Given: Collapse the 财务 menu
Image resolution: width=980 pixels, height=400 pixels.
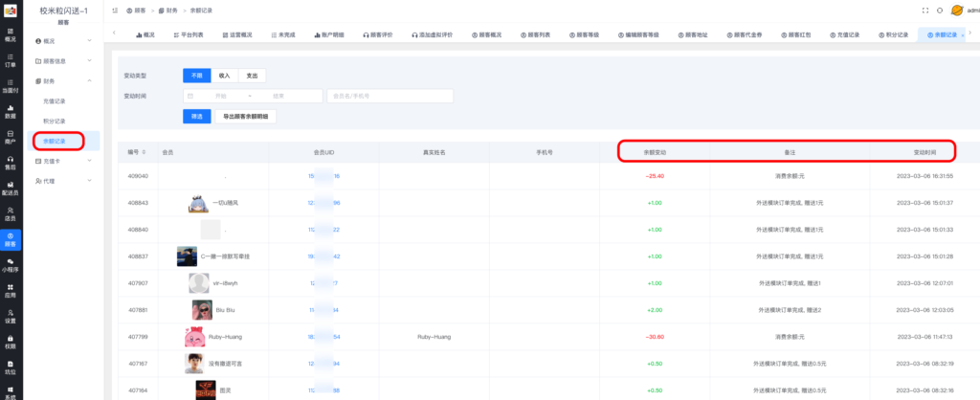Looking at the screenshot, I should tap(63, 80).
